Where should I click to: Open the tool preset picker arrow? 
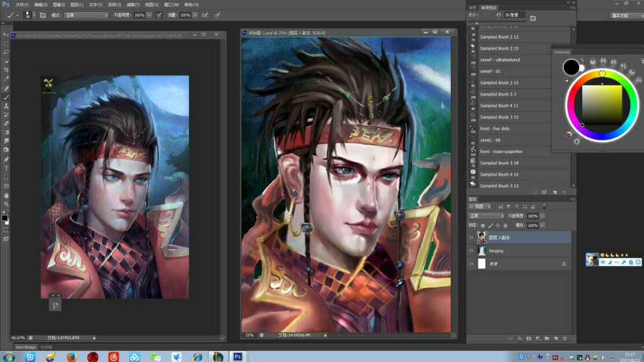[x=17, y=15]
